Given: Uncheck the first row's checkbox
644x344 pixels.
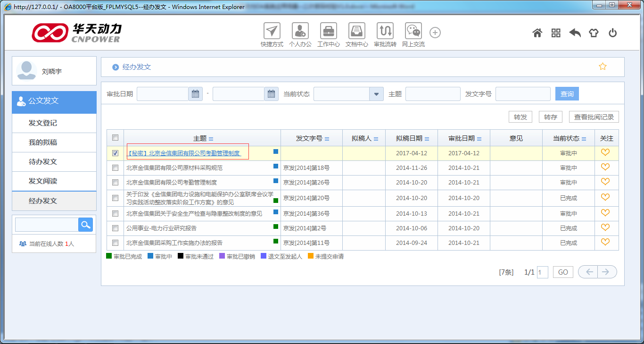Looking at the screenshot, I should click(x=116, y=153).
